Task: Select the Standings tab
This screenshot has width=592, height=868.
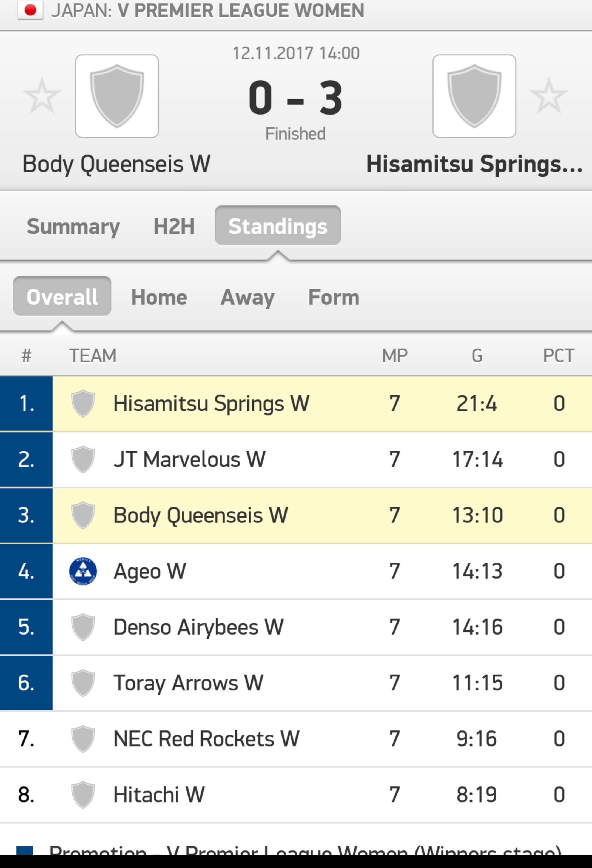Action: tap(278, 225)
